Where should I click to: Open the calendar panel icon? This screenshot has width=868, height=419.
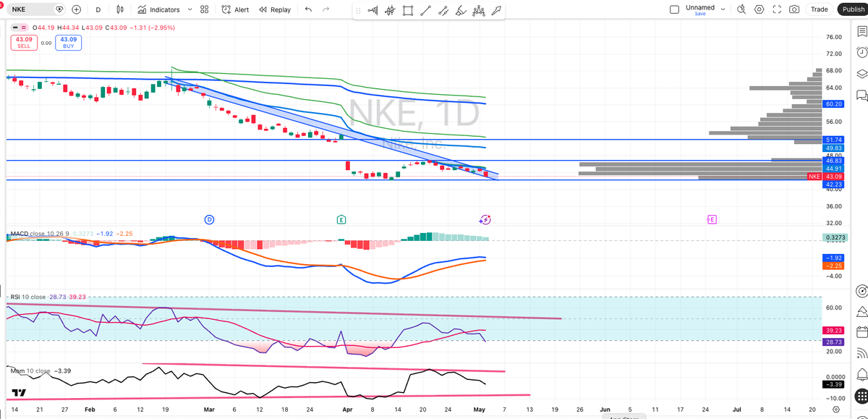[x=861, y=333]
